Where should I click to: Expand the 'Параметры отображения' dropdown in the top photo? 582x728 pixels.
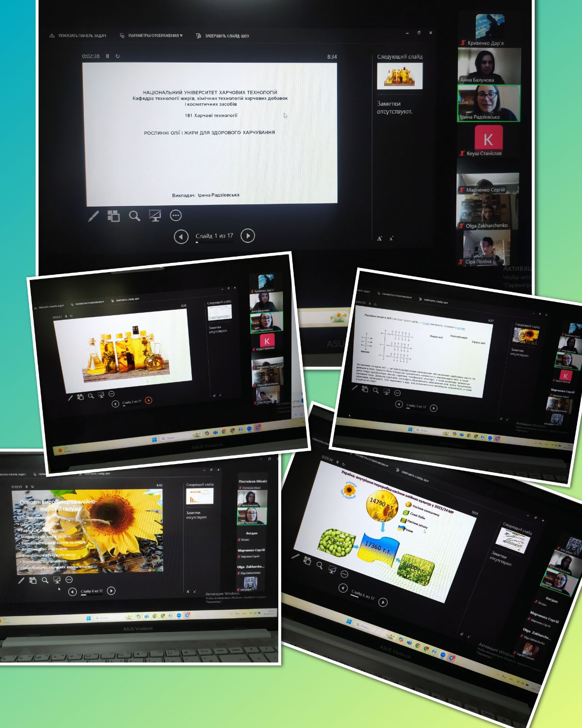[152, 35]
